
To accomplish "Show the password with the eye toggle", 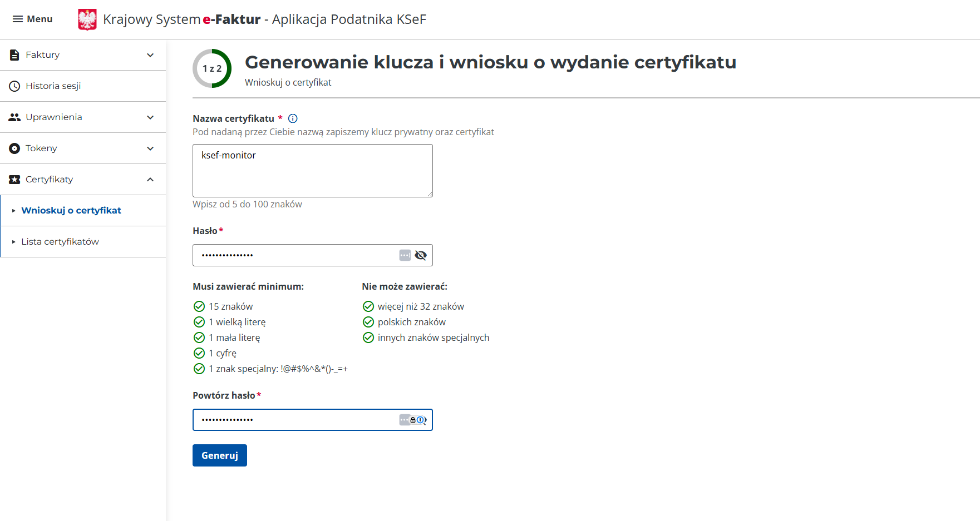I will point(421,255).
